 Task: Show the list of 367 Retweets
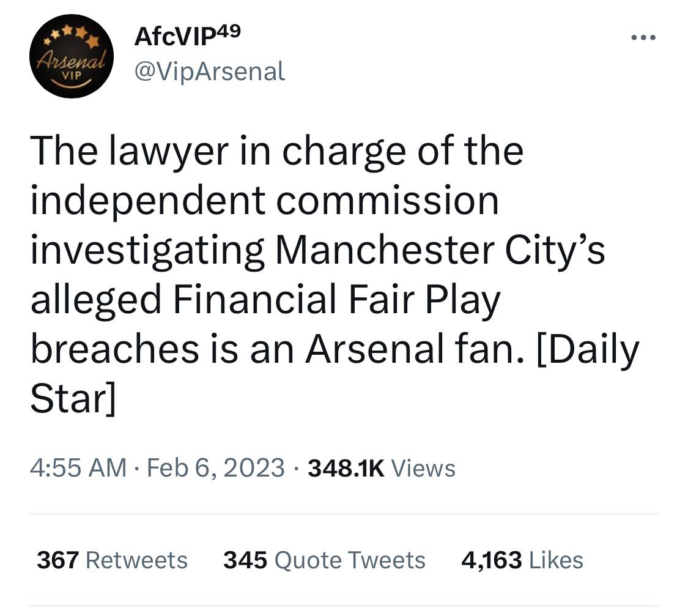[112, 560]
